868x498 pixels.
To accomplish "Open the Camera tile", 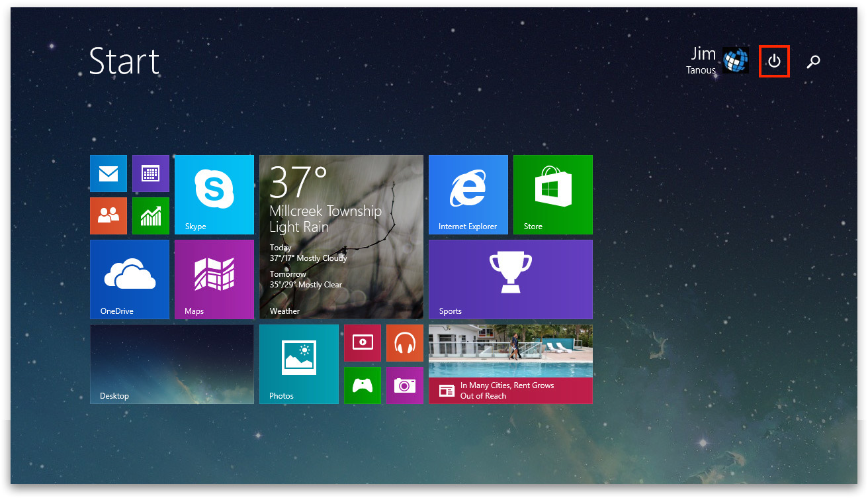I will (405, 385).
